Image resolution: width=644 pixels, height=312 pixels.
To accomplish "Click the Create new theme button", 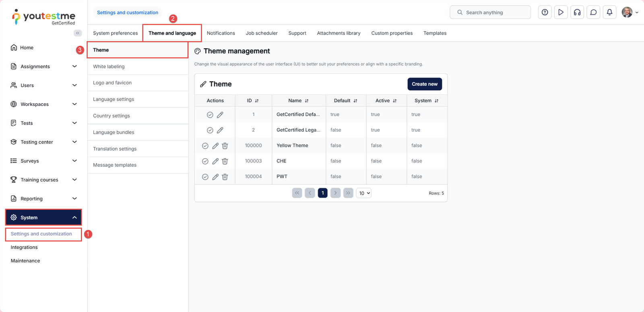I will (424, 84).
